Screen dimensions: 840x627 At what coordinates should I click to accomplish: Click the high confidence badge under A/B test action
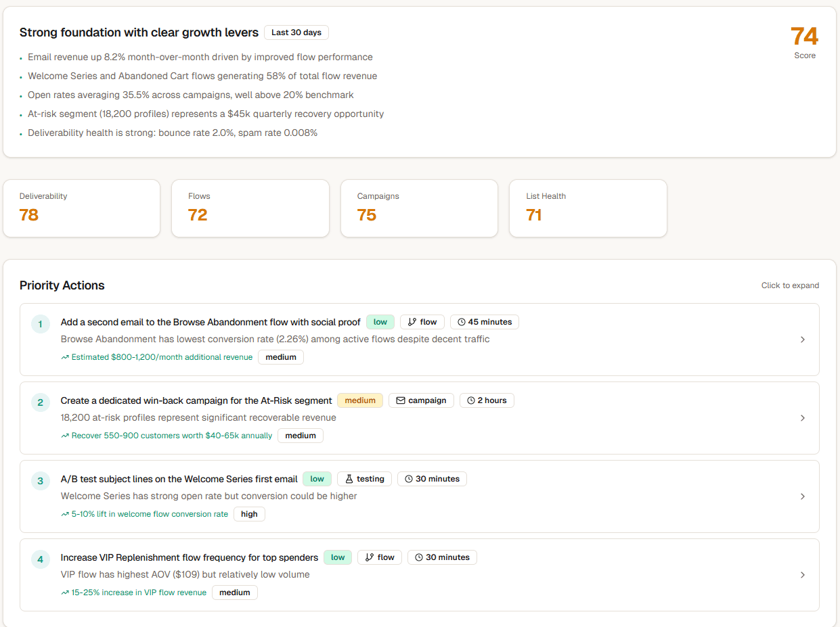249,513
